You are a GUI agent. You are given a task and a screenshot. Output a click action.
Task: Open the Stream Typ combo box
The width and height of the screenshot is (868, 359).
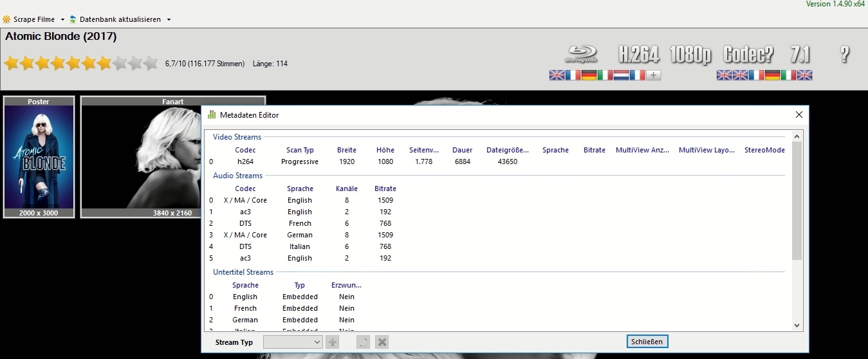[293, 342]
